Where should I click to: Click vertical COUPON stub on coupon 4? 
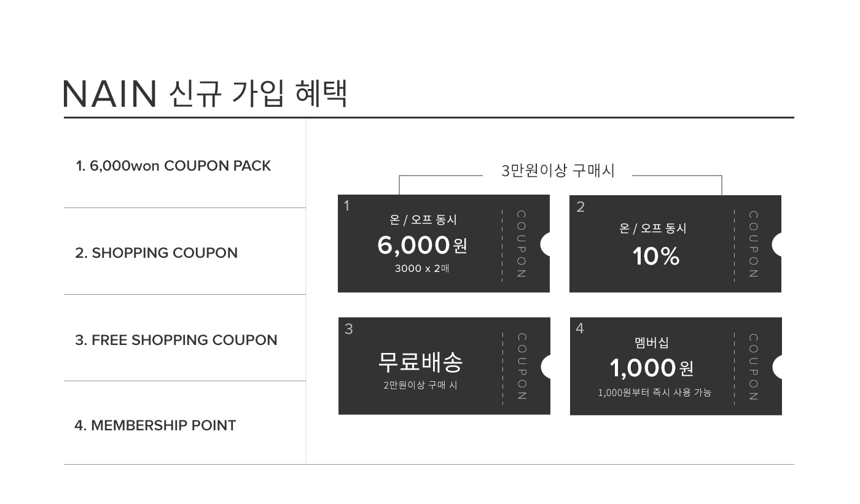[753, 366]
